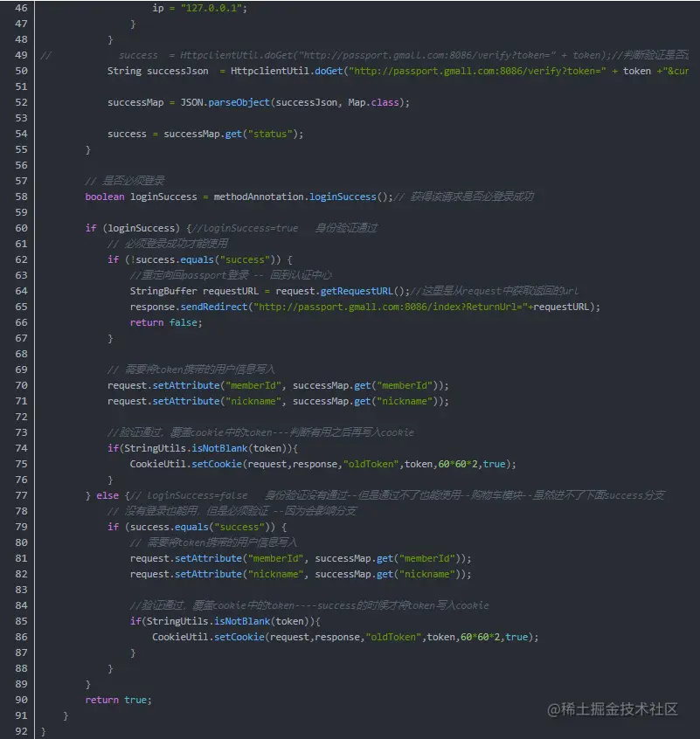Viewport: 700px width, 739px height.
Task: Click the String successJson declaration
Action: [157, 71]
